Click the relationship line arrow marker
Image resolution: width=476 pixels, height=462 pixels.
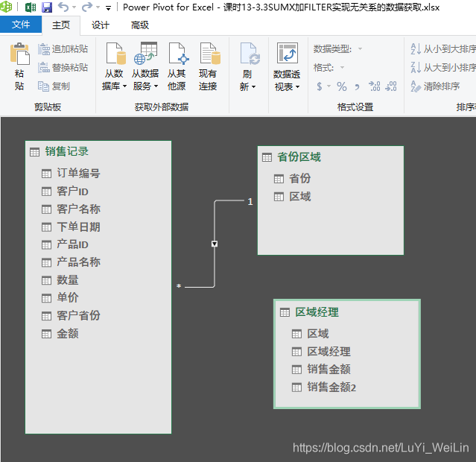(215, 244)
